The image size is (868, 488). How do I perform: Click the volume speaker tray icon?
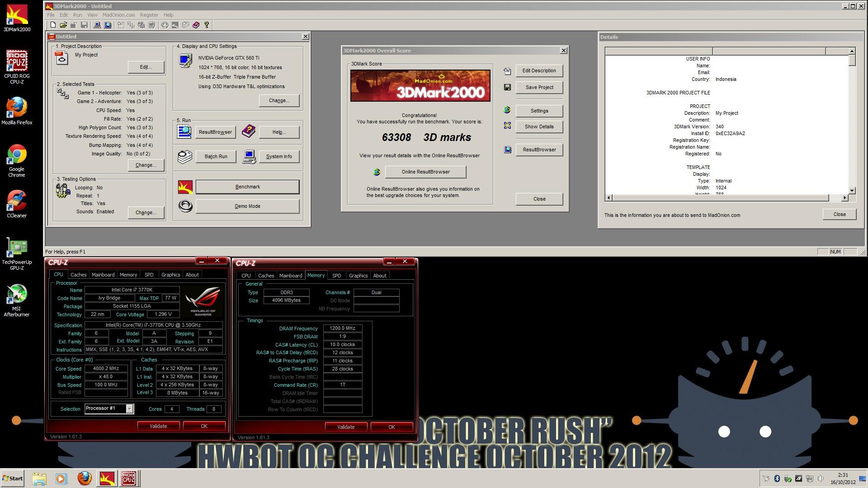[x=820, y=479]
